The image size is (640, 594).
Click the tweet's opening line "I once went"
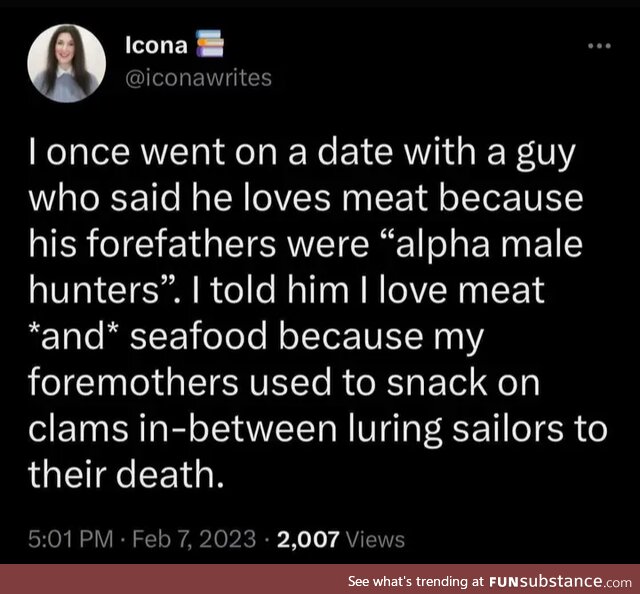(126, 152)
